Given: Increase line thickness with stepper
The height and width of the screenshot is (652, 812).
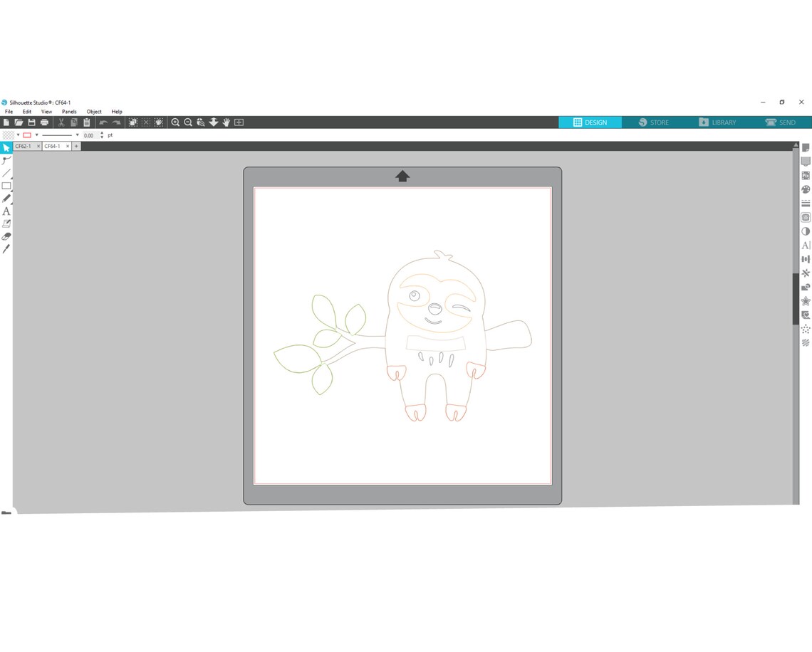Looking at the screenshot, I should (102, 133).
